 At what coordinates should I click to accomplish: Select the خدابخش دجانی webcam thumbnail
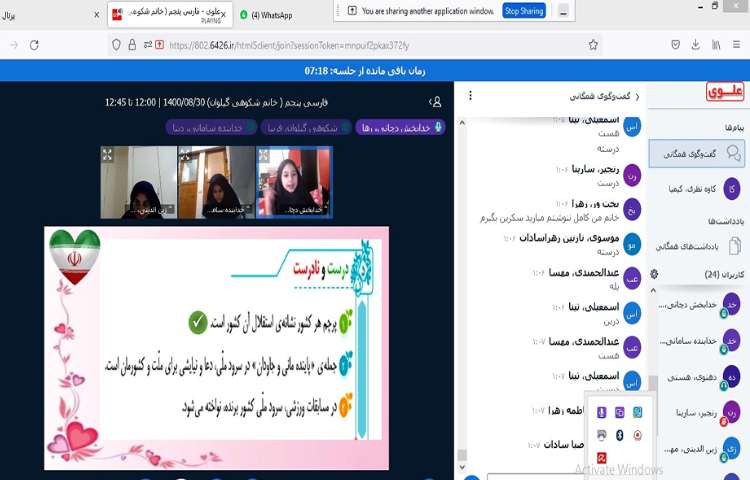click(x=294, y=182)
